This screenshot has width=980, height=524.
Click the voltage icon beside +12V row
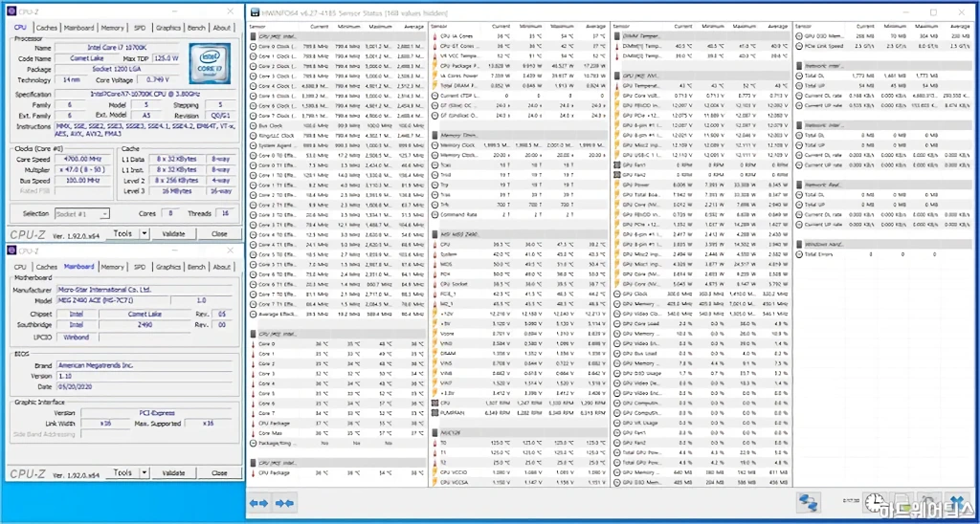(x=435, y=314)
